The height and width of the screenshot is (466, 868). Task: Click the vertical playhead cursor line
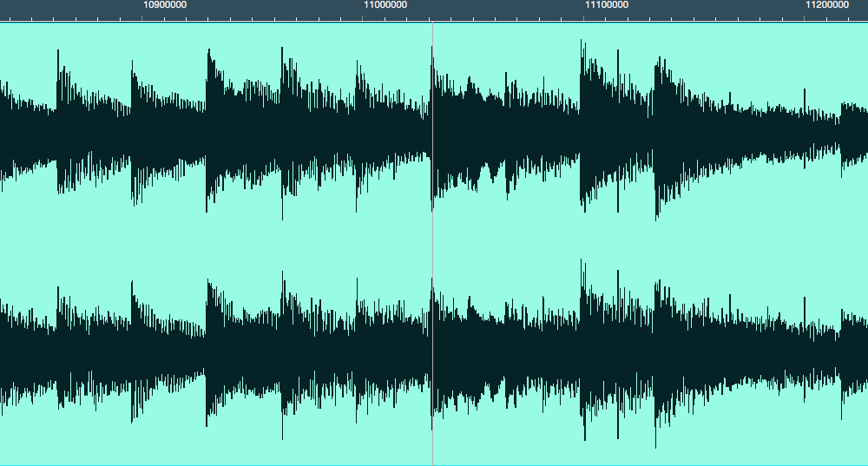432,244
